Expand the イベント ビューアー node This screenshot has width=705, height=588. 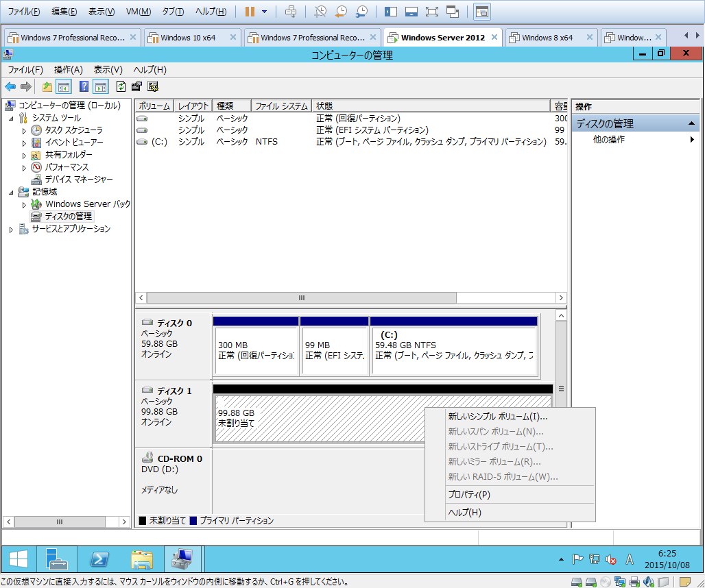pyautogui.click(x=24, y=143)
